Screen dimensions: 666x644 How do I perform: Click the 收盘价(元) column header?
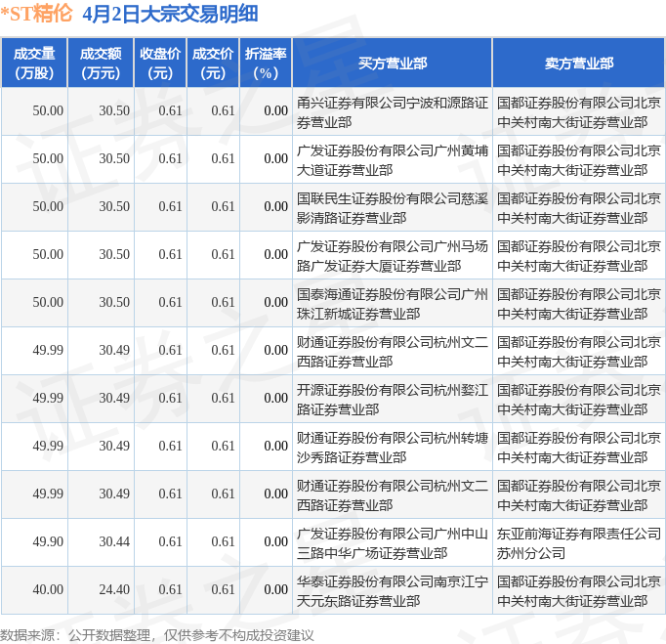[159, 63]
